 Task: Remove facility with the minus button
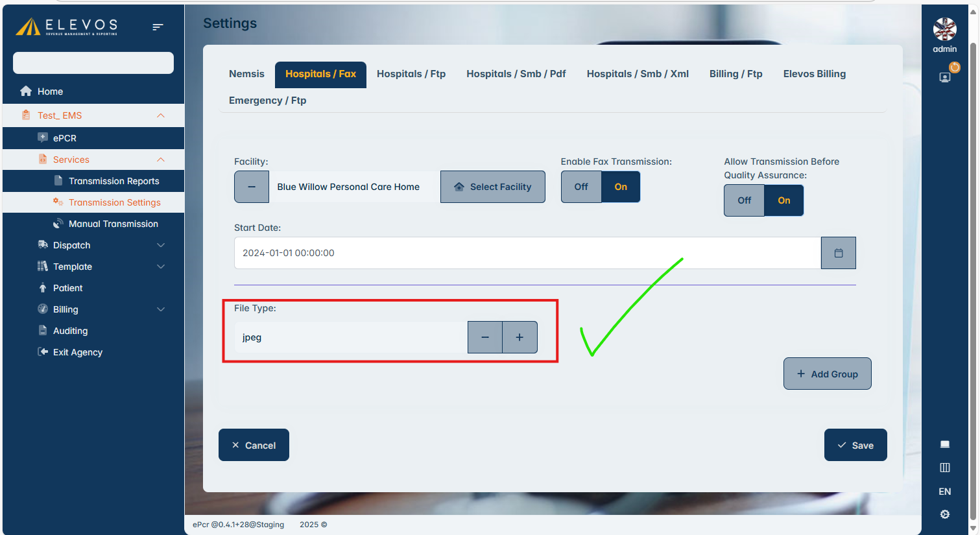252,187
